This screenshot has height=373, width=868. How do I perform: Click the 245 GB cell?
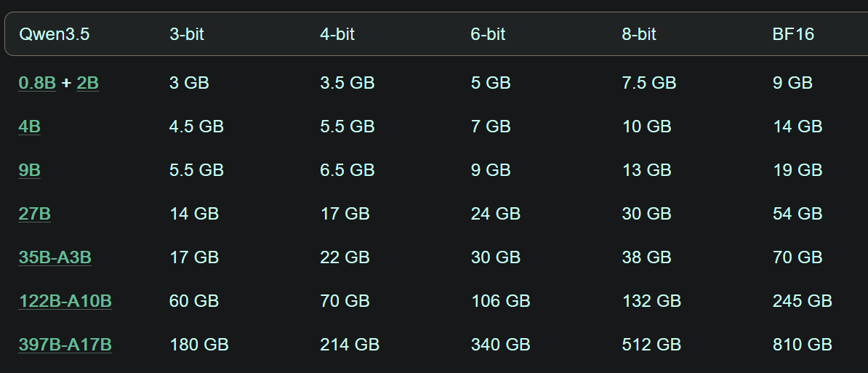point(802,301)
